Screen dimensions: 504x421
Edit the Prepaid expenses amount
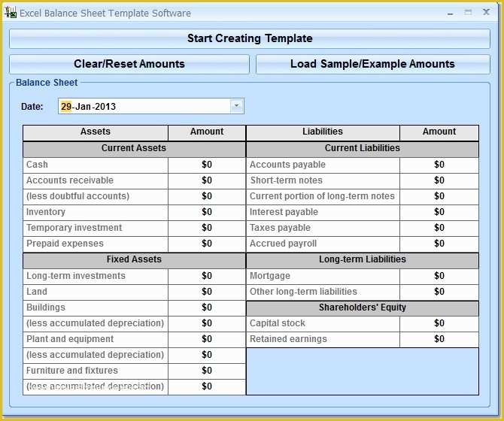207,244
